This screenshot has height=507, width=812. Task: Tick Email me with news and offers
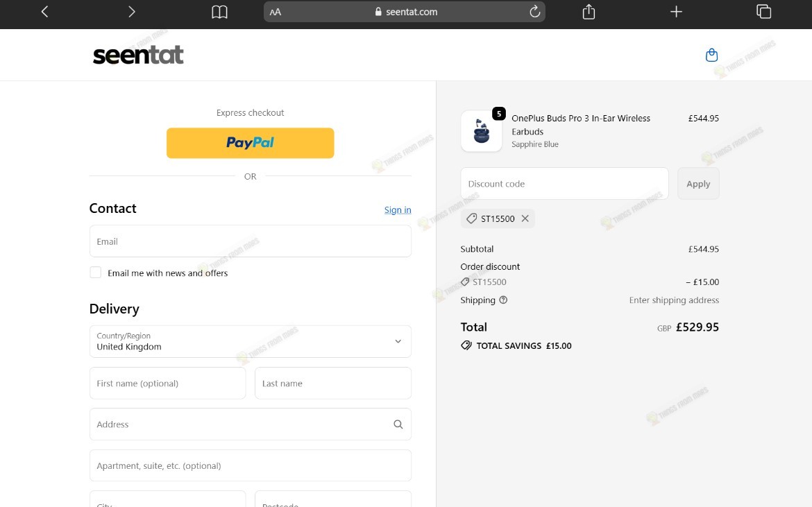(x=95, y=273)
